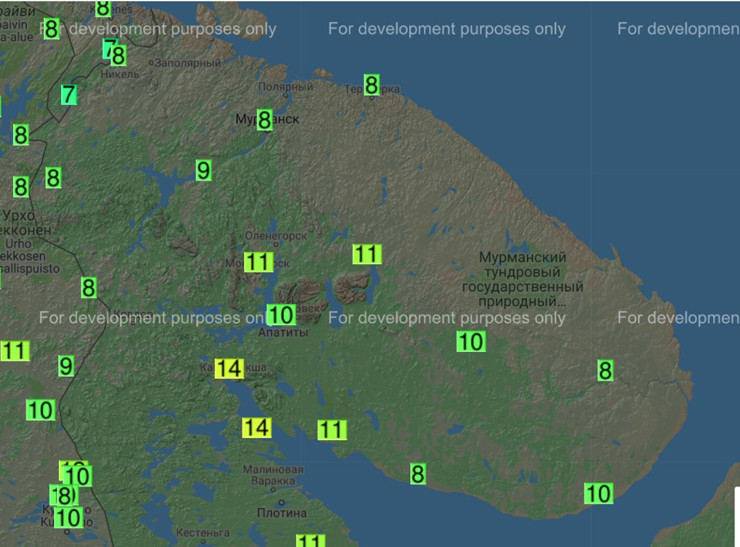Select the 11 marker east of Khibiny mountains

coord(367,254)
